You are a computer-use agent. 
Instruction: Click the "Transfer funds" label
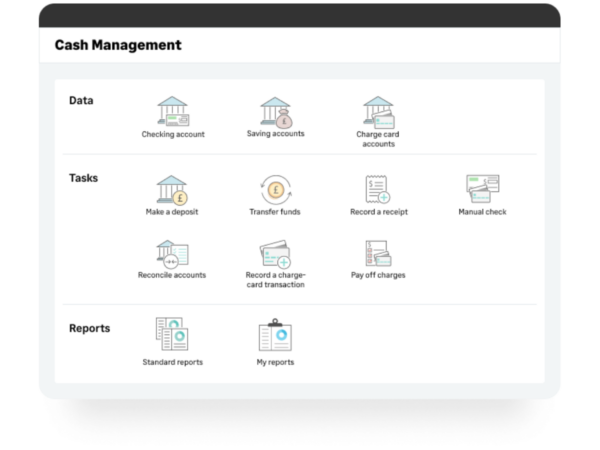pyautogui.click(x=275, y=212)
